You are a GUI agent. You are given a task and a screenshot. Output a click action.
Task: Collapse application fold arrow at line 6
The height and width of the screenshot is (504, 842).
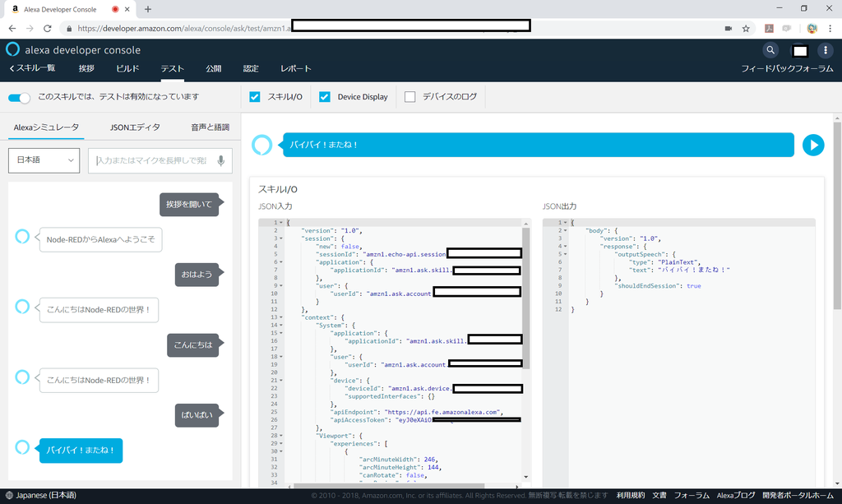tap(281, 262)
